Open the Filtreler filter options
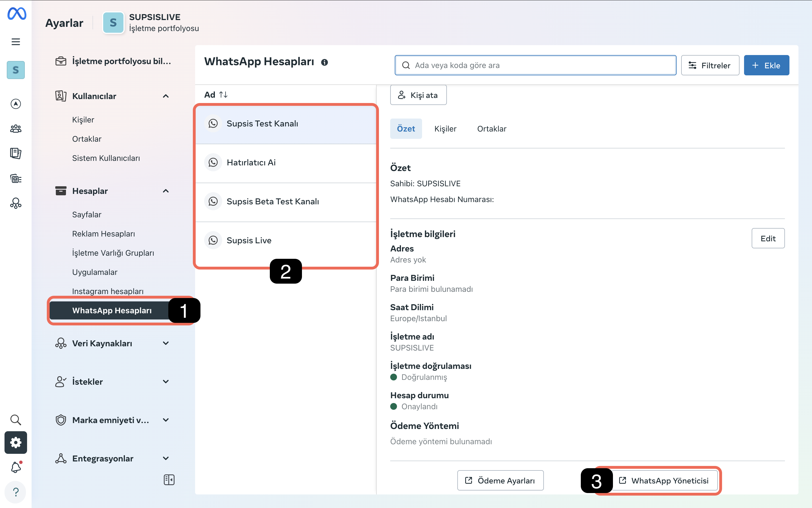 coord(710,65)
